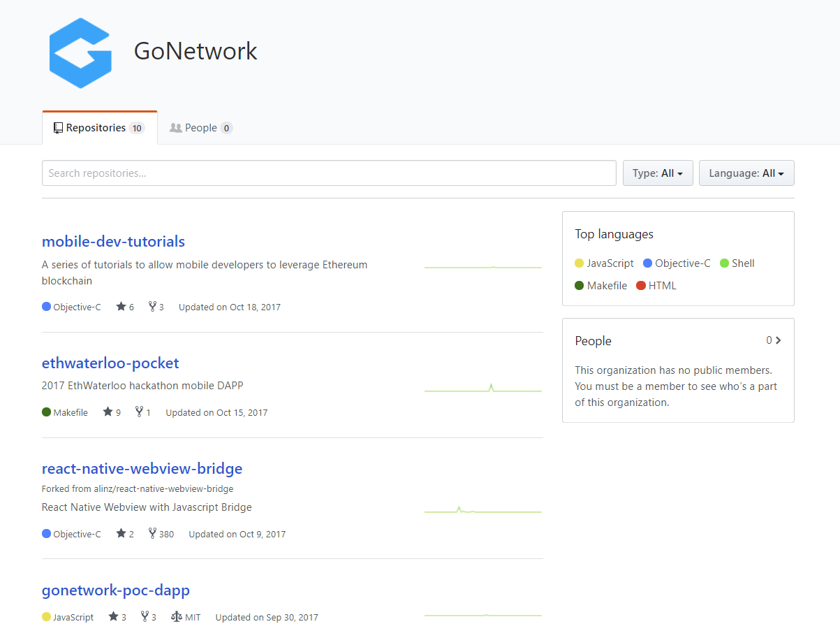
Task: Click the Top languages heading
Action: (x=614, y=234)
